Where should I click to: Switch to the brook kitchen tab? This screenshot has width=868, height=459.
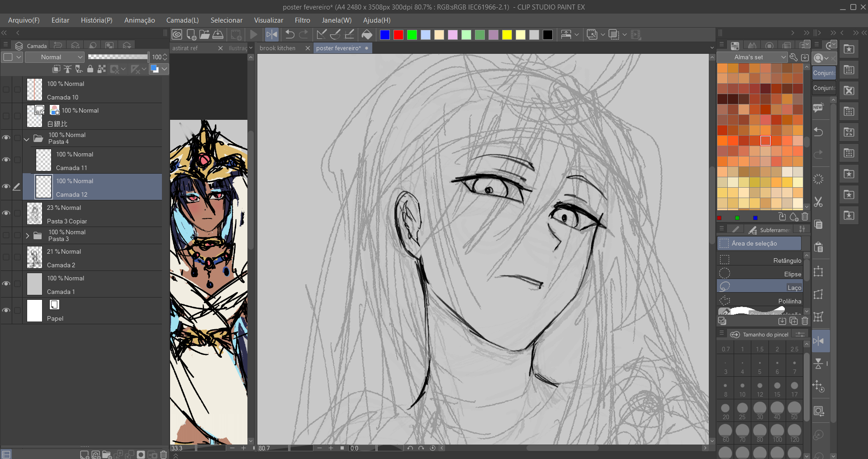point(277,48)
